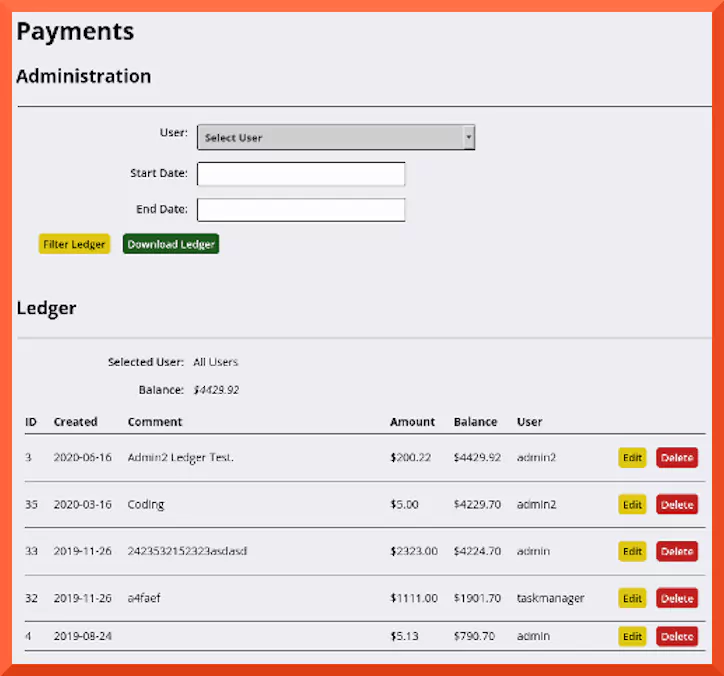Delete the a4faef taskmanager entry

click(677, 598)
